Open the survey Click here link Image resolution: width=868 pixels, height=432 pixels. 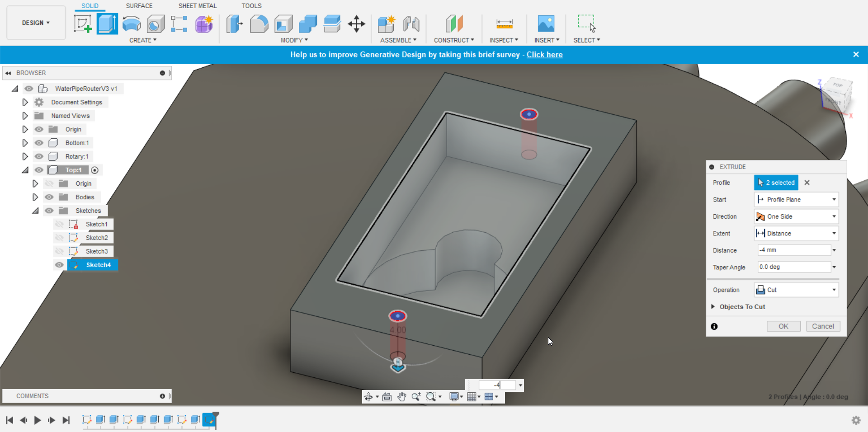[x=545, y=55]
